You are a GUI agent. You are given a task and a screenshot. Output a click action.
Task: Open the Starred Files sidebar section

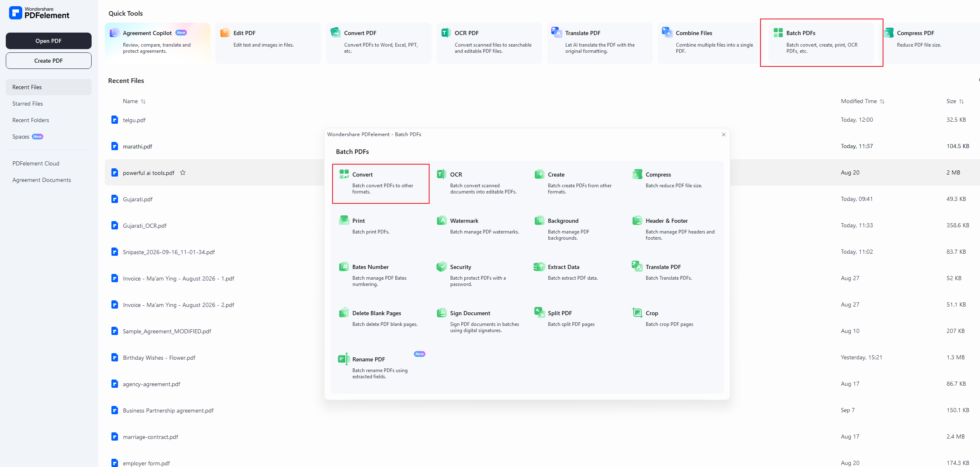[49, 104]
